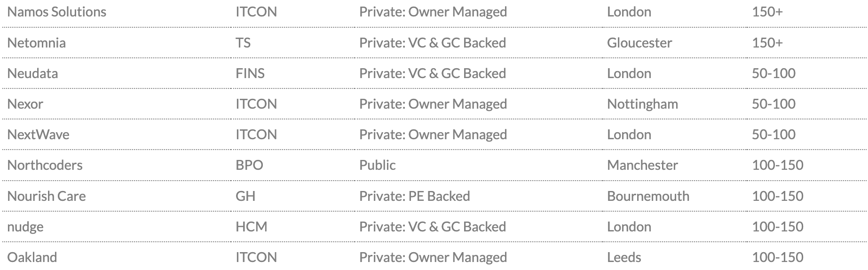Image resolution: width=868 pixels, height=270 pixels.
Task: Click the Leeds location for Oakland
Action: coord(624,257)
